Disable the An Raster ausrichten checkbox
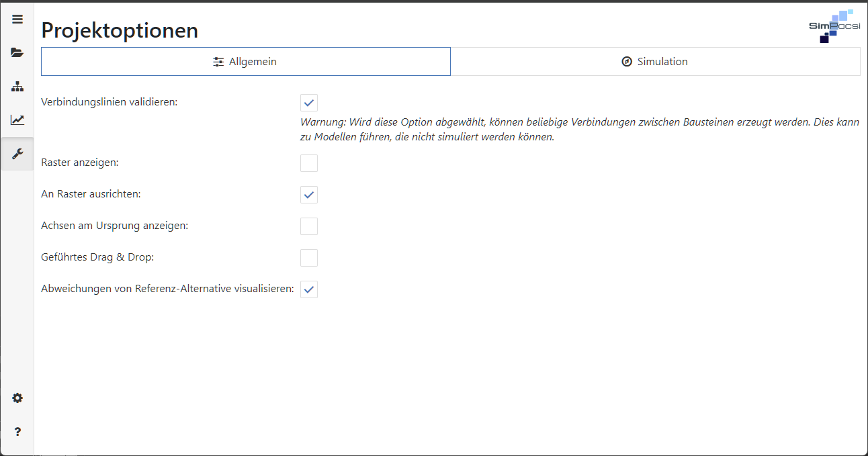The height and width of the screenshot is (456, 868). coord(309,195)
